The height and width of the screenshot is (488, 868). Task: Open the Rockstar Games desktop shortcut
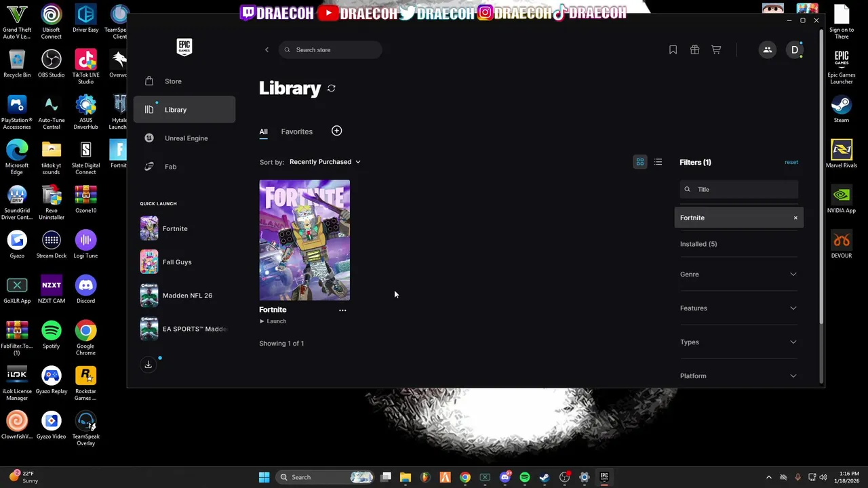tap(85, 383)
